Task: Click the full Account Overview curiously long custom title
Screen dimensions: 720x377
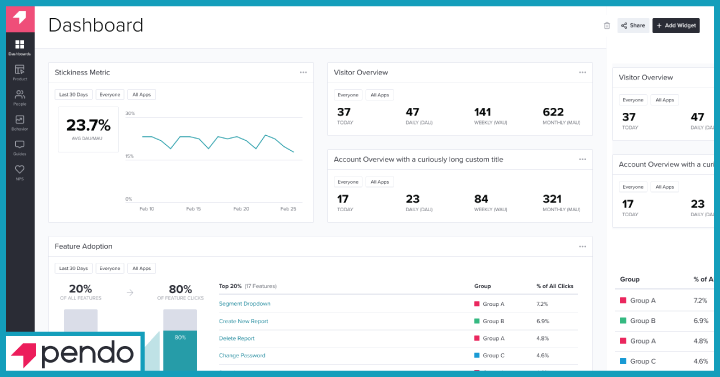Action: pyautogui.click(x=418, y=159)
